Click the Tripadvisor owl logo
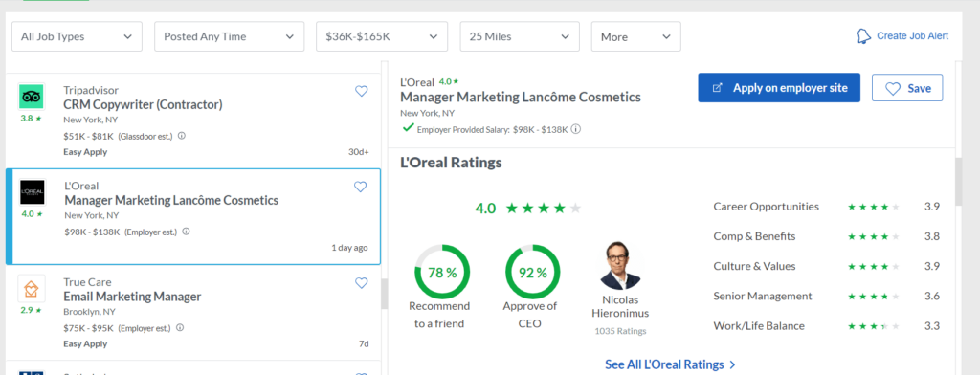Screen dimensions: 980x375 (x=32, y=97)
